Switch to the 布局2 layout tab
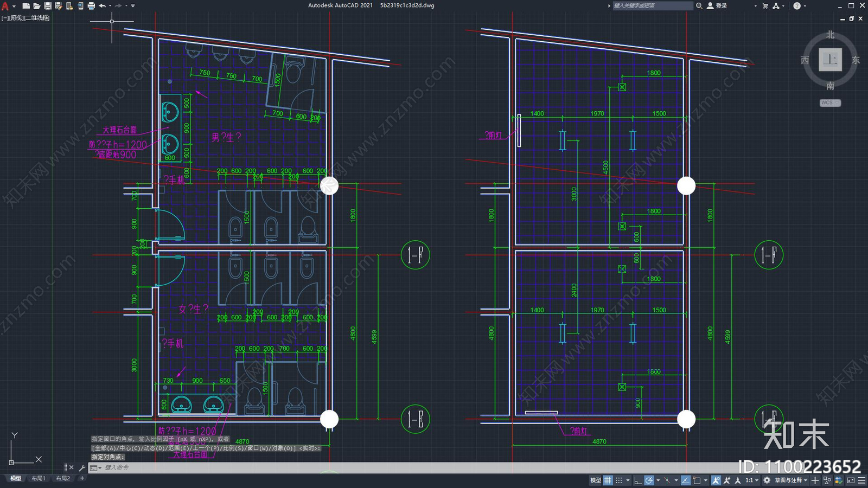Viewport: 868px width, 488px height. pyautogui.click(x=63, y=478)
